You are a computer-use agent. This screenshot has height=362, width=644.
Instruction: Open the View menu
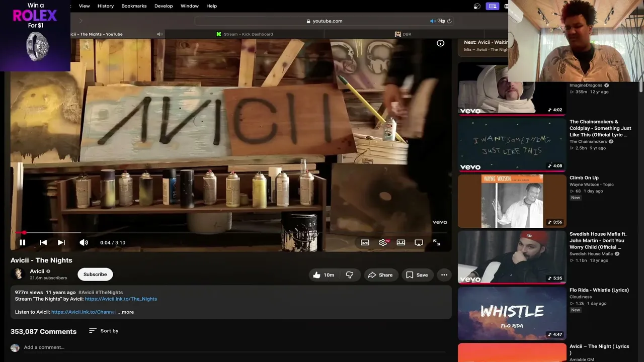point(84,6)
